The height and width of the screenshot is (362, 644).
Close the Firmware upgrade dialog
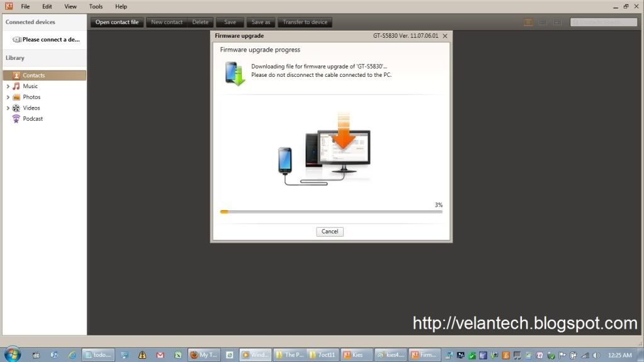tap(445, 36)
